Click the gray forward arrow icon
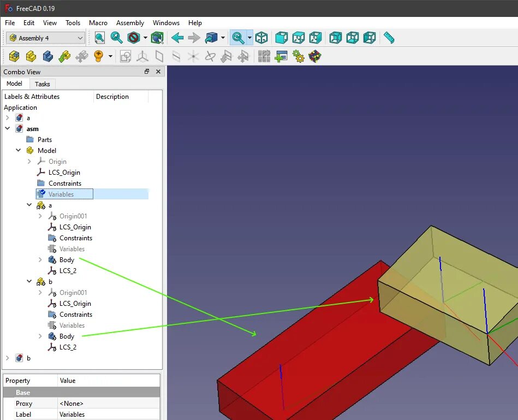The image size is (518, 420). coord(194,38)
